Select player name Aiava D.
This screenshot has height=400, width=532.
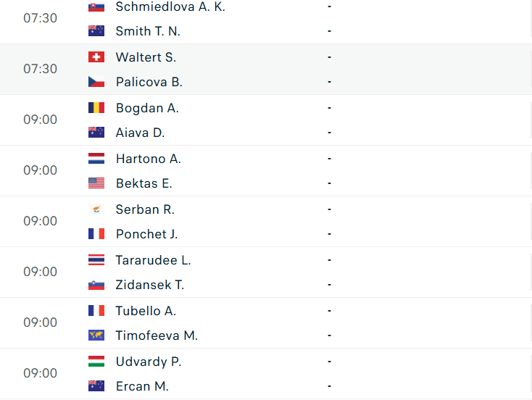coord(140,133)
